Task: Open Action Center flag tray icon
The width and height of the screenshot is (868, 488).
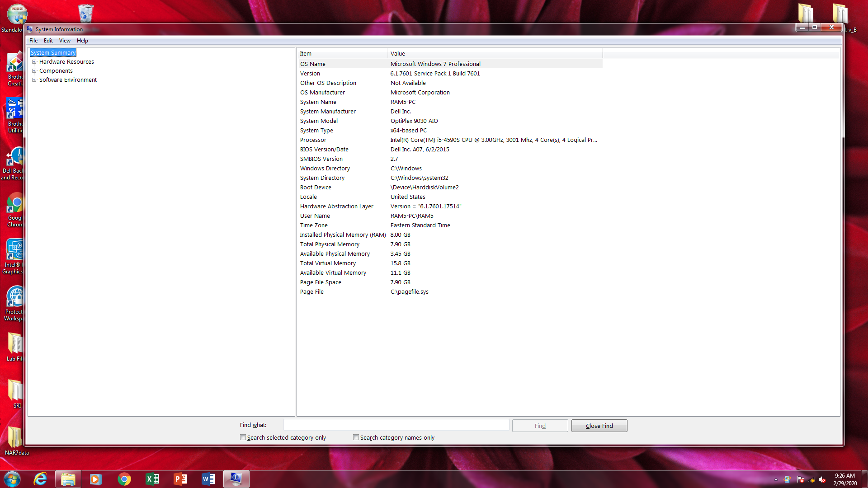Action: (800, 479)
